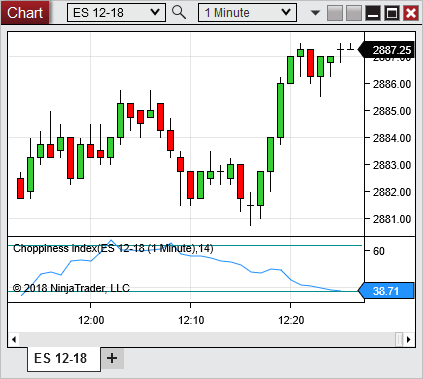Click the Choppiness Index value marker 38.71
The height and width of the screenshot is (379, 423).
click(x=386, y=291)
